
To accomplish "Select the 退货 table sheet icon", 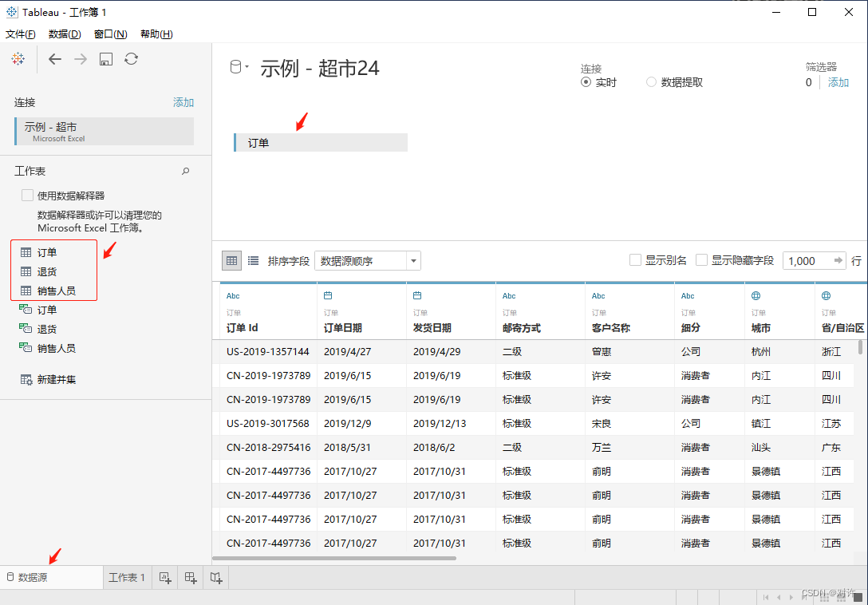I will [26, 271].
